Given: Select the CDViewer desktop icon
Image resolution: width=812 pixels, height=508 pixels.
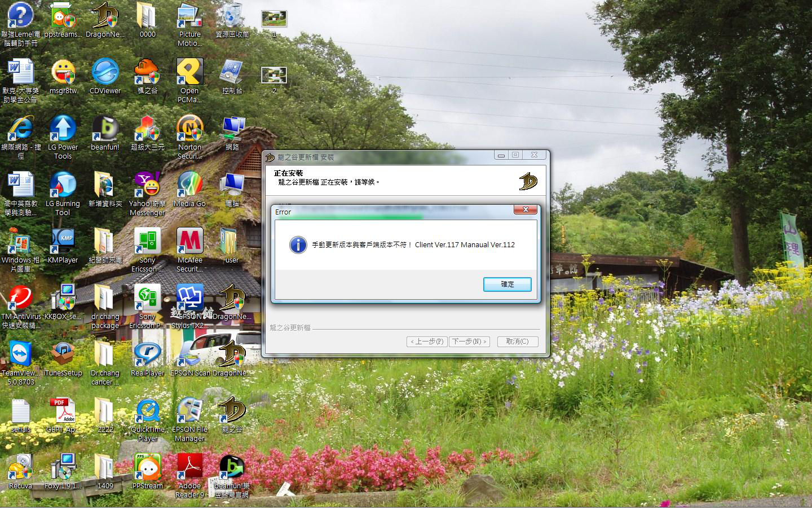Looking at the screenshot, I should (x=105, y=77).
